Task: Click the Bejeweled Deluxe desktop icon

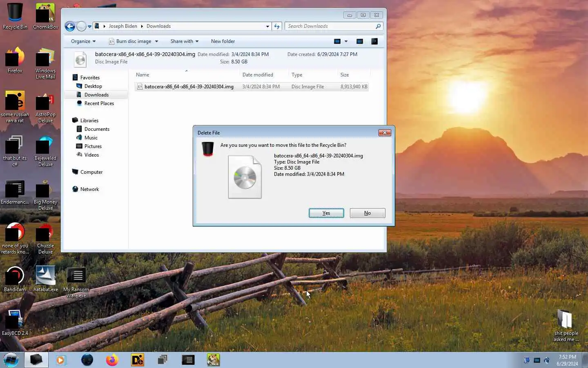Action: click(x=45, y=151)
